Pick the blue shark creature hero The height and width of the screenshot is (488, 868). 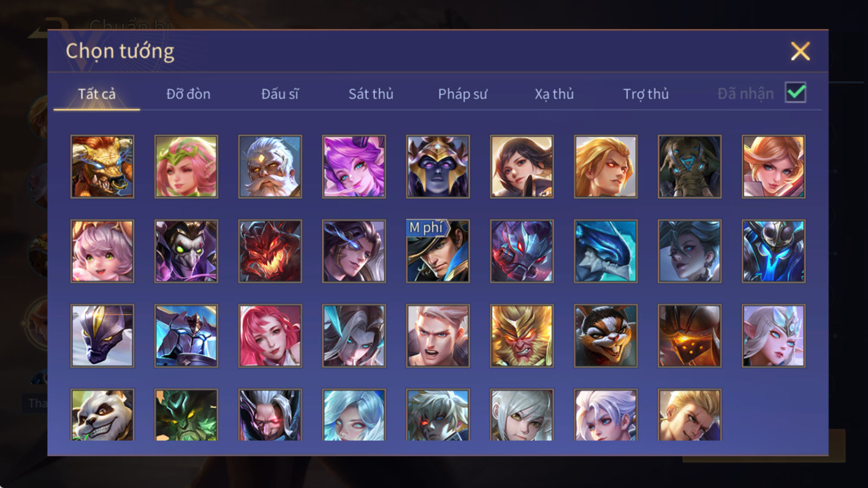point(605,251)
